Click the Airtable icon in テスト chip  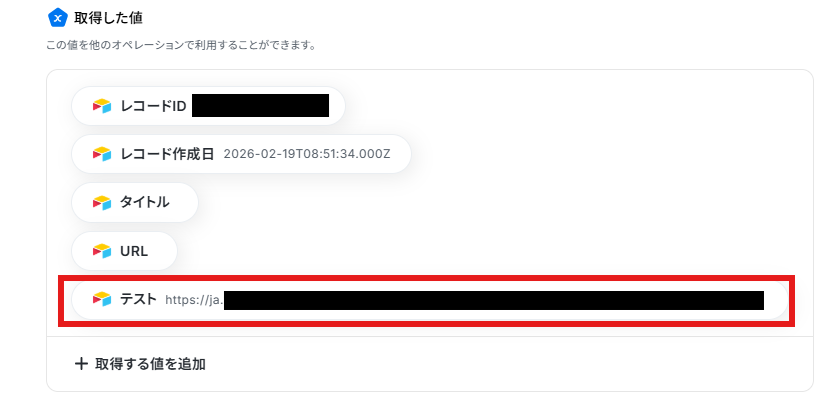[x=102, y=299]
